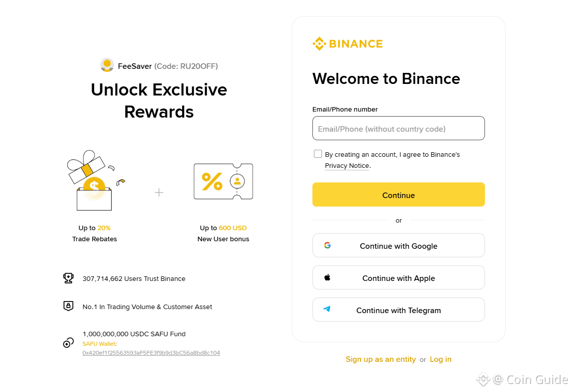572x392 pixels.
Task: Open the Log in link
Action: coord(440,359)
